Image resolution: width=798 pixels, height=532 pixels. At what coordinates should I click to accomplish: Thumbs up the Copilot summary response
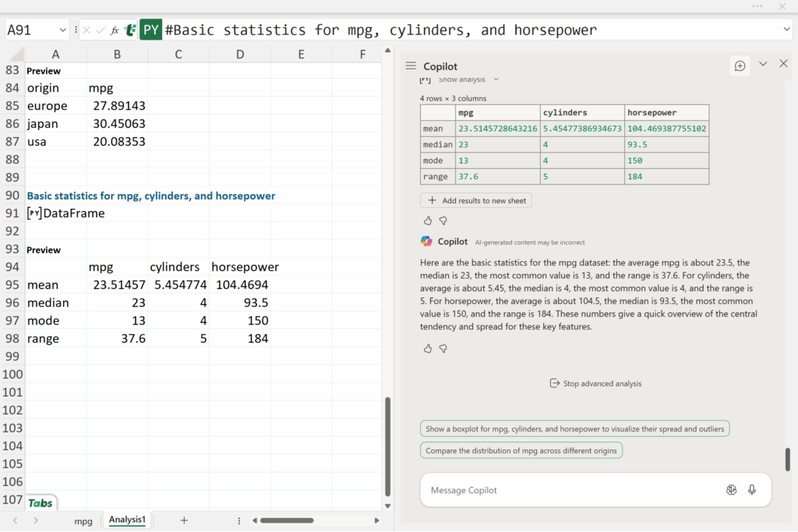(428, 348)
